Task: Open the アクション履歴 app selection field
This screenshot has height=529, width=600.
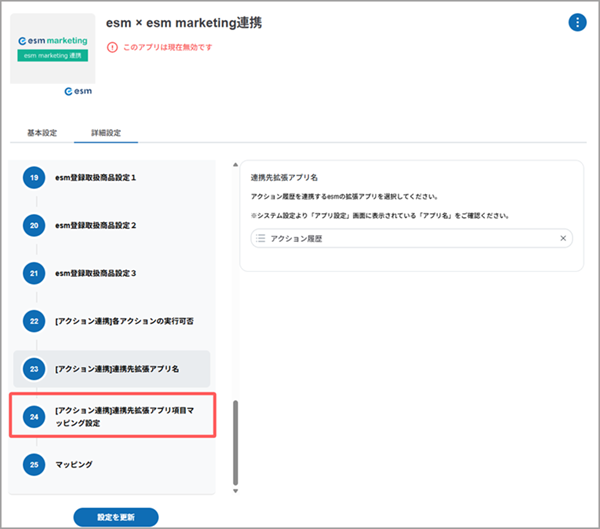Action: click(405, 239)
